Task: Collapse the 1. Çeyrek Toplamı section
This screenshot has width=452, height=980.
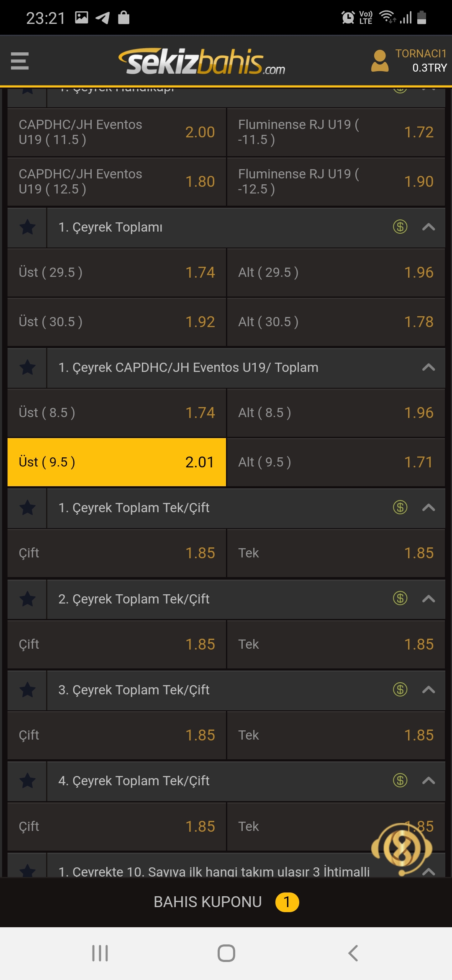Action: point(429,227)
